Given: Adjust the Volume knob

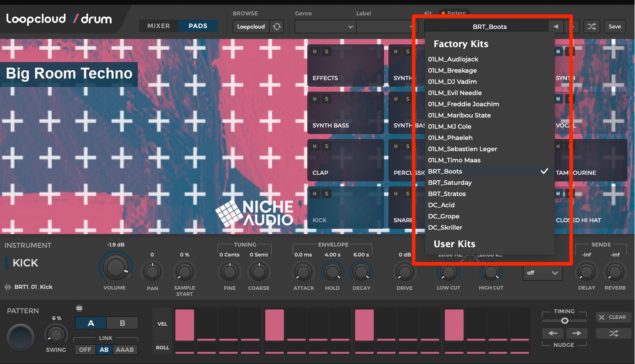Looking at the screenshot, I should click(115, 267).
